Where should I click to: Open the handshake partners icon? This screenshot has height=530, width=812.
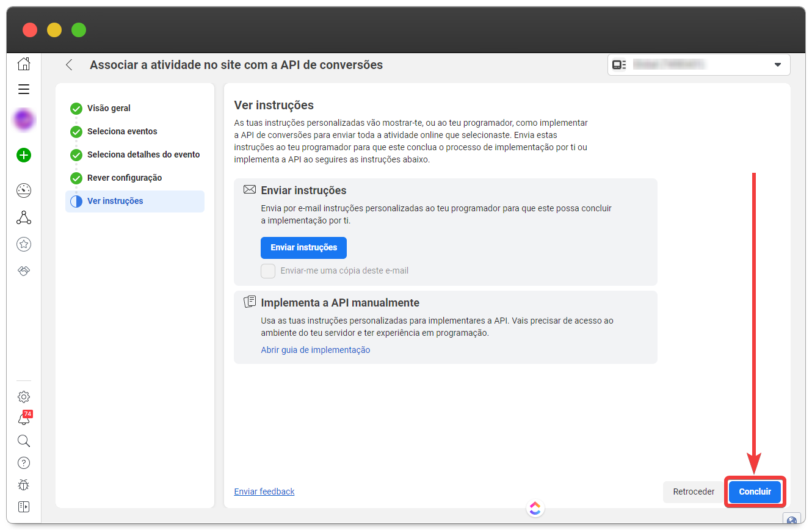point(24,270)
